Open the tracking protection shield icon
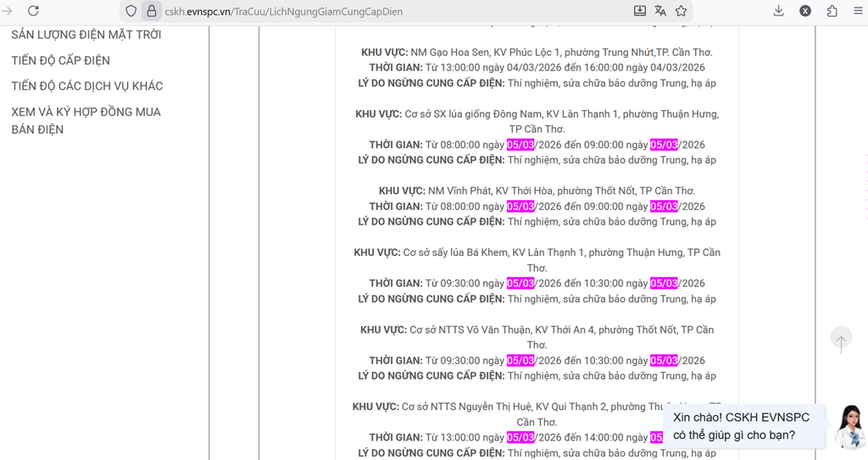 [x=131, y=11]
